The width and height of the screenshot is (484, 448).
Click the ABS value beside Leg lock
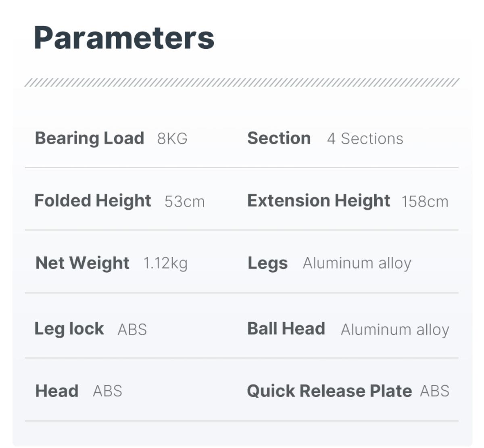click(132, 330)
